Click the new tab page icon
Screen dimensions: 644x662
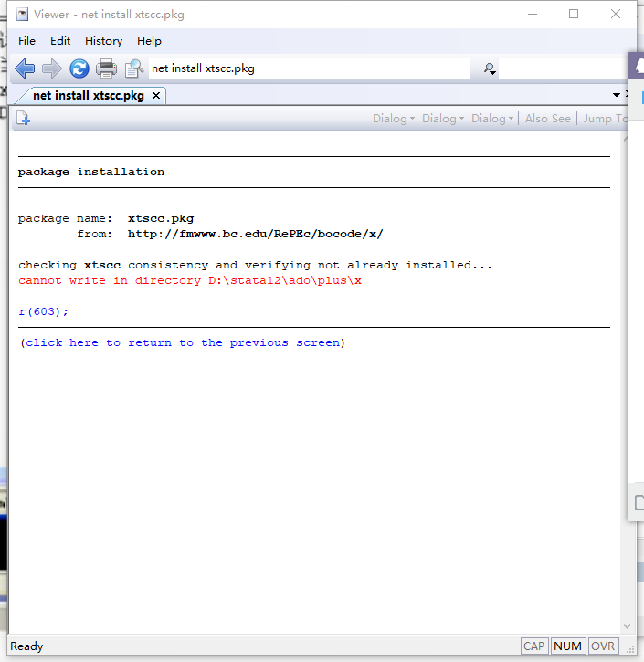point(23,118)
